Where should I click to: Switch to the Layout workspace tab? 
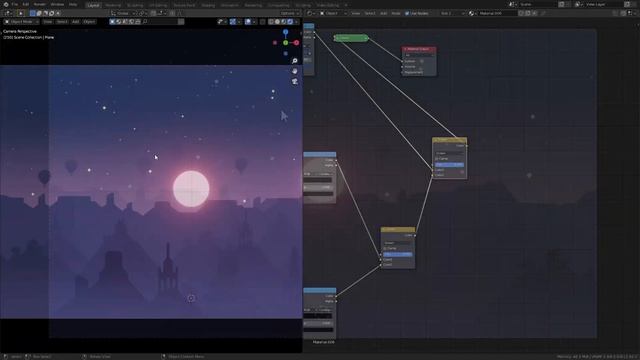[93, 5]
